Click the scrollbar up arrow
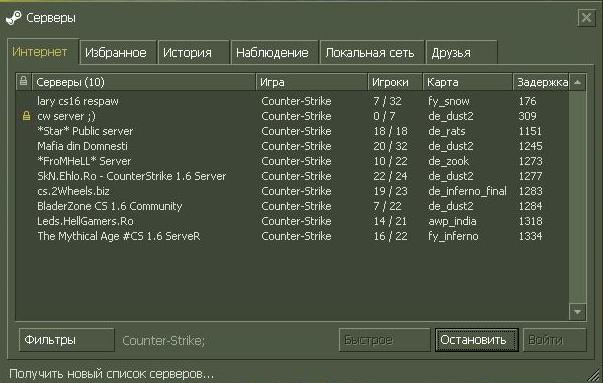 click(x=577, y=82)
